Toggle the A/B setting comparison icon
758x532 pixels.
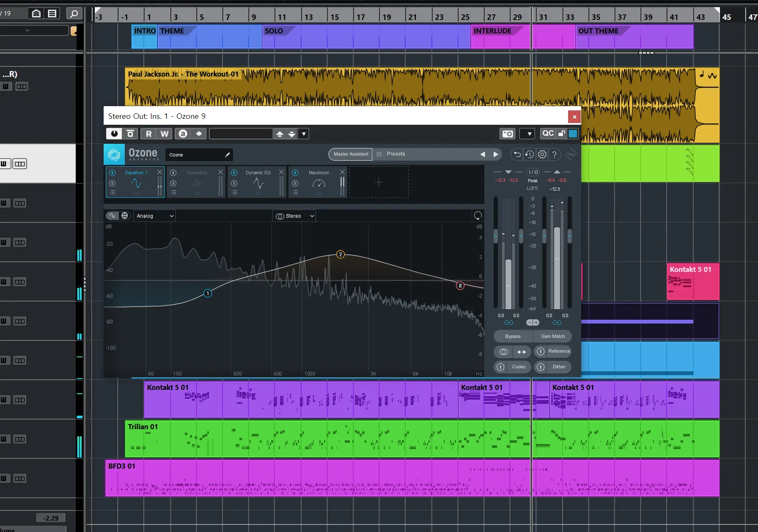click(183, 134)
